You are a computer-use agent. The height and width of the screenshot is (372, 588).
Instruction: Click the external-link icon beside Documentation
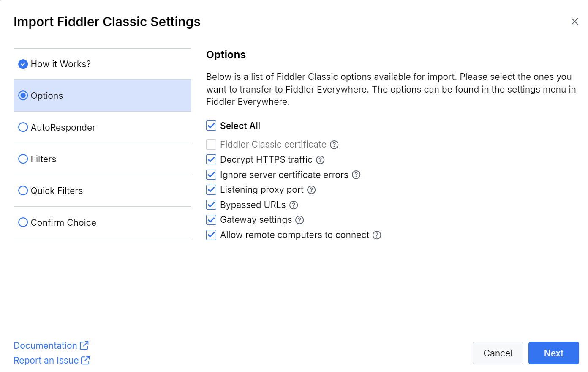click(x=85, y=345)
